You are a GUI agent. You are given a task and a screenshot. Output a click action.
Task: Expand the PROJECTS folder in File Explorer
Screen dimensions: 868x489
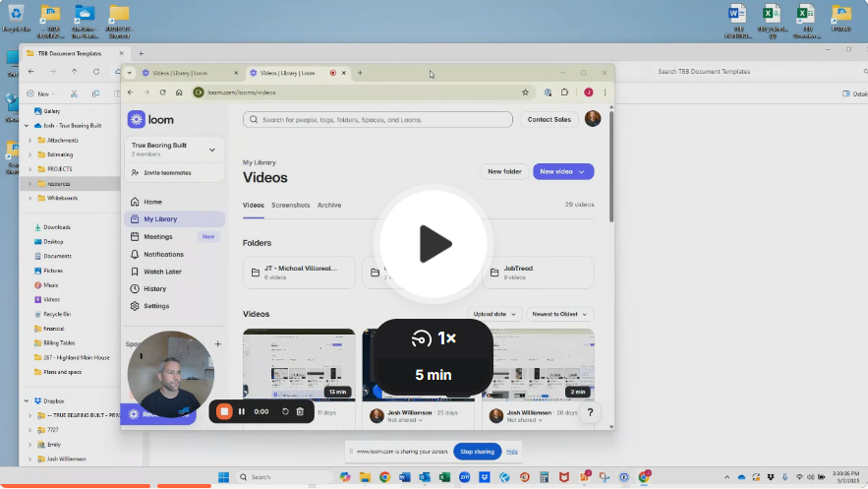coord(29,169)
